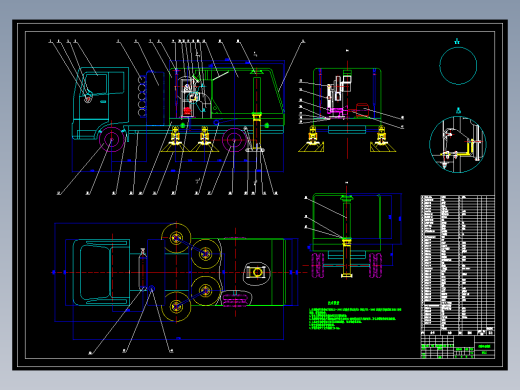
Task: Select the green technical notes text block
Action: [x=355, y=316]
